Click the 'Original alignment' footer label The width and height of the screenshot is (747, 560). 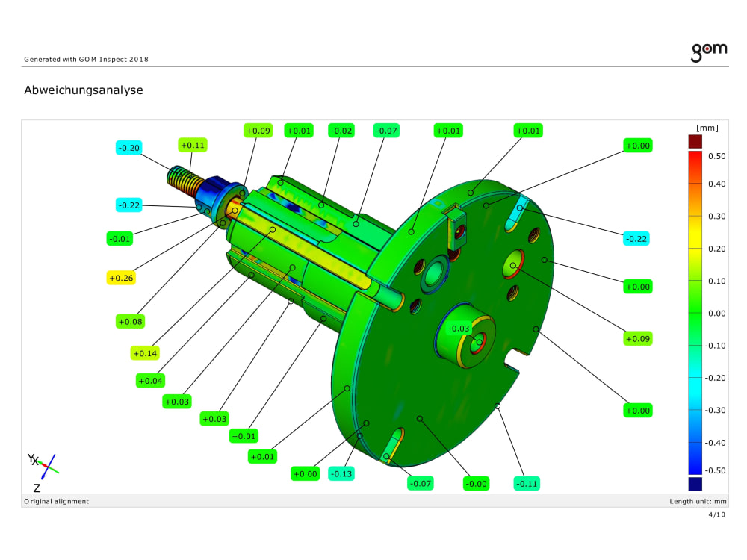(x=56, y=501)
